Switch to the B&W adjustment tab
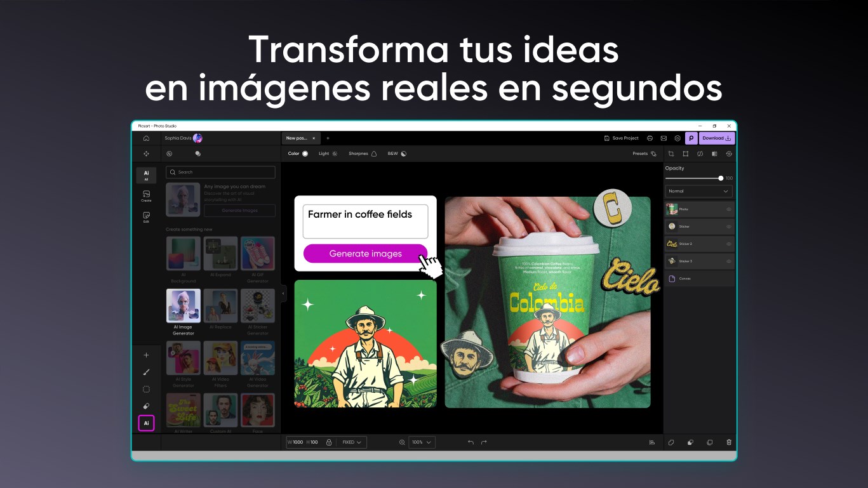 (x=397, y=154)
